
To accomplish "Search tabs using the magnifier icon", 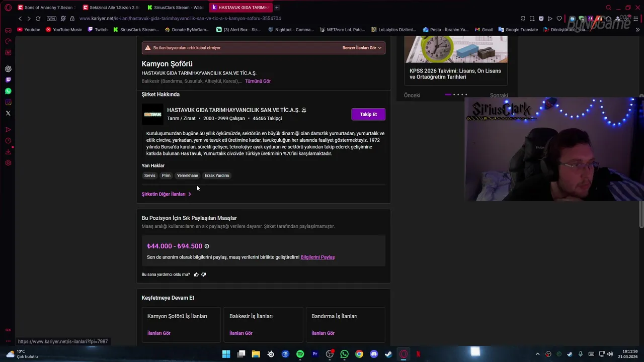I will pos(608,8).
